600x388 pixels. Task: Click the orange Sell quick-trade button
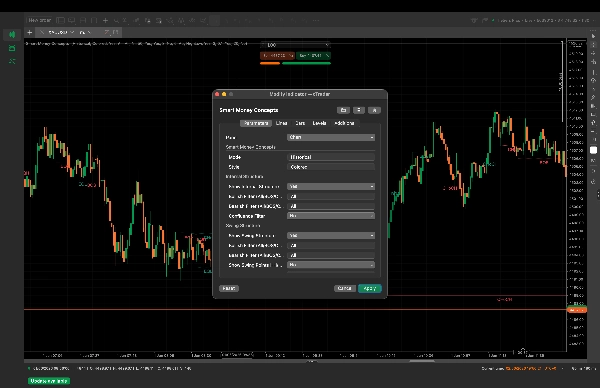click(x=277, y=56)
